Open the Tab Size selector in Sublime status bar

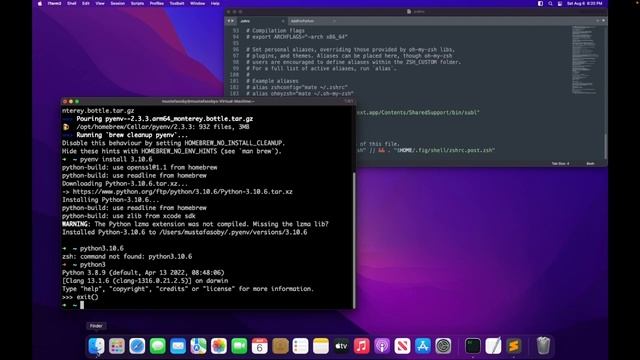[x=560, y=164]
